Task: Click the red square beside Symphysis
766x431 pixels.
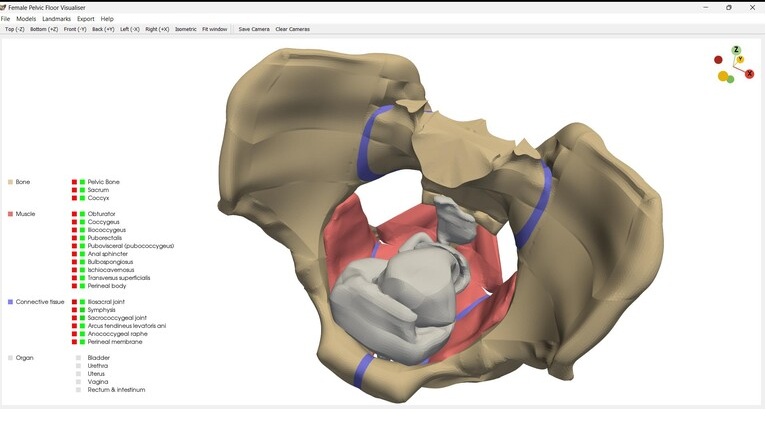Action: click(75, 310)
